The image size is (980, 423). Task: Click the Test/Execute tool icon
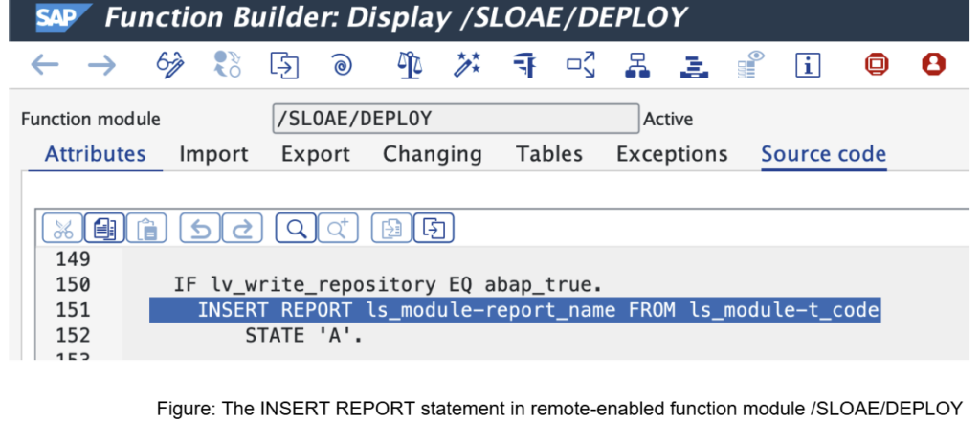[x=523, y=65]
